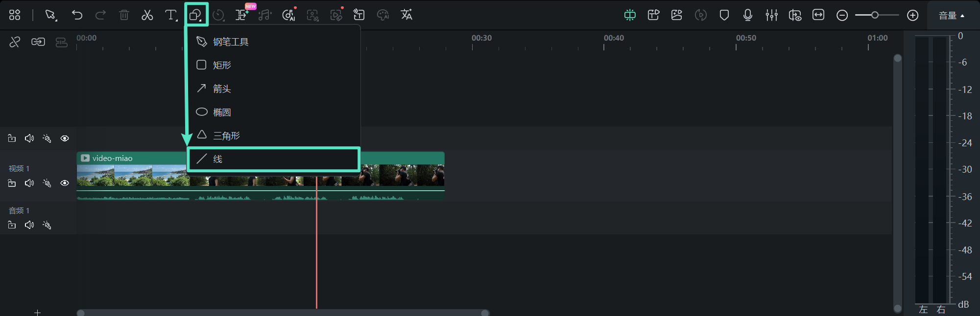Open the NEW AI text-based editing tool
The width and height of the screenshot is (980, 316).
(x=242, y=14)
